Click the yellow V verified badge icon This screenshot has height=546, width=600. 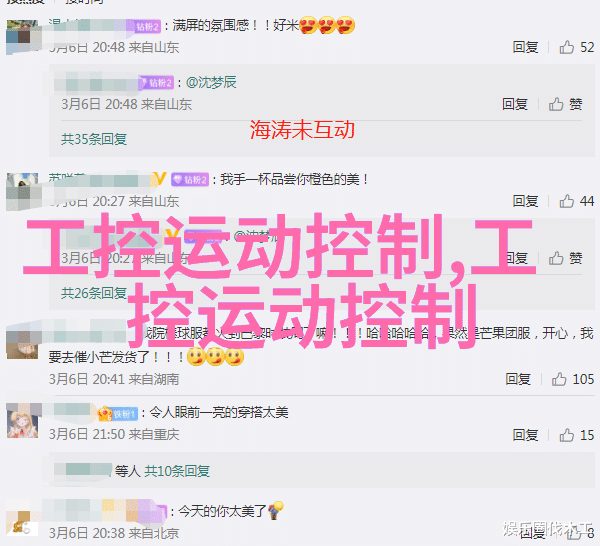click(160, 179)
